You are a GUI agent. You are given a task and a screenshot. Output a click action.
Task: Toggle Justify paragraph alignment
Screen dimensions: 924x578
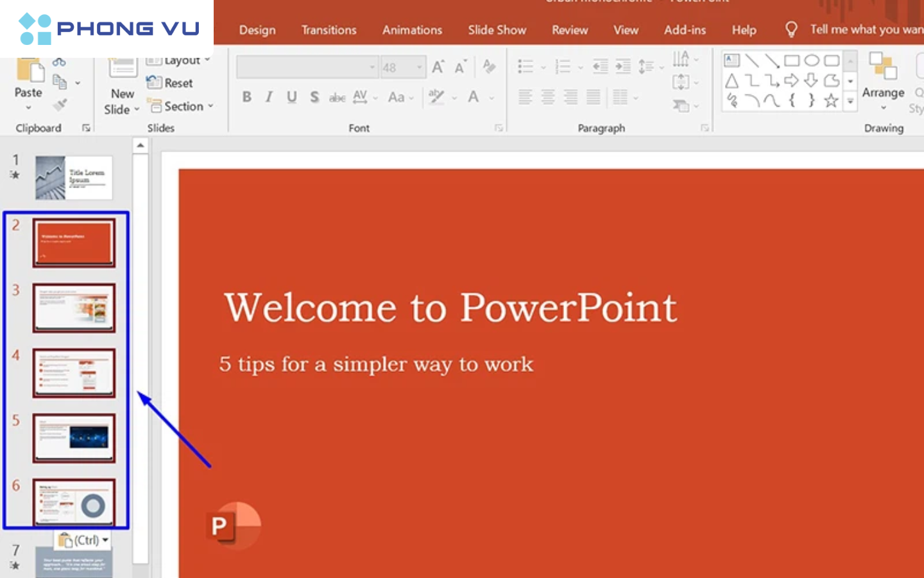pyautogui.click(x=594, y=97)
